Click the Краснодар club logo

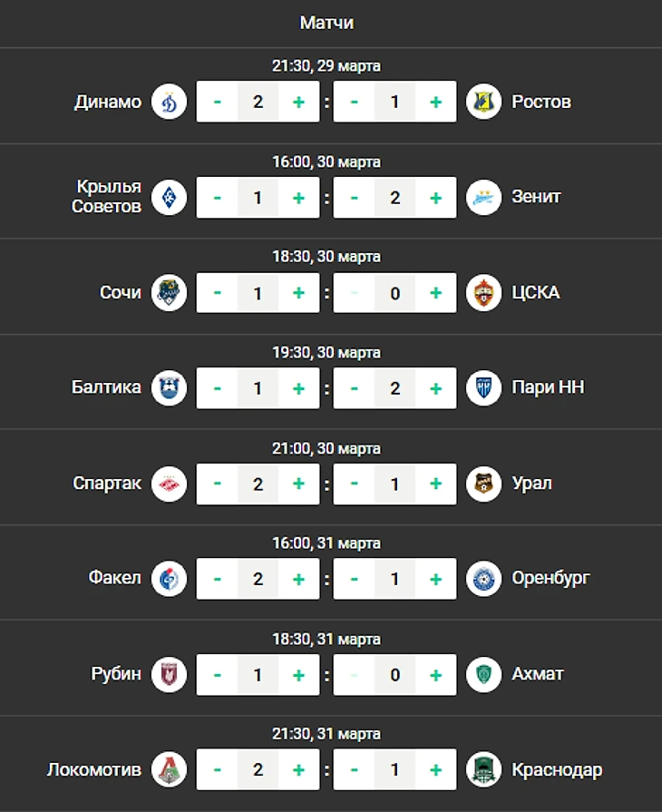click(483, 769)
